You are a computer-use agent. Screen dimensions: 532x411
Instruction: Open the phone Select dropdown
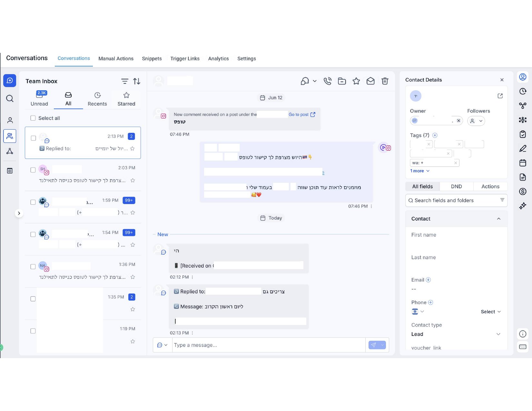pos(491,312)
